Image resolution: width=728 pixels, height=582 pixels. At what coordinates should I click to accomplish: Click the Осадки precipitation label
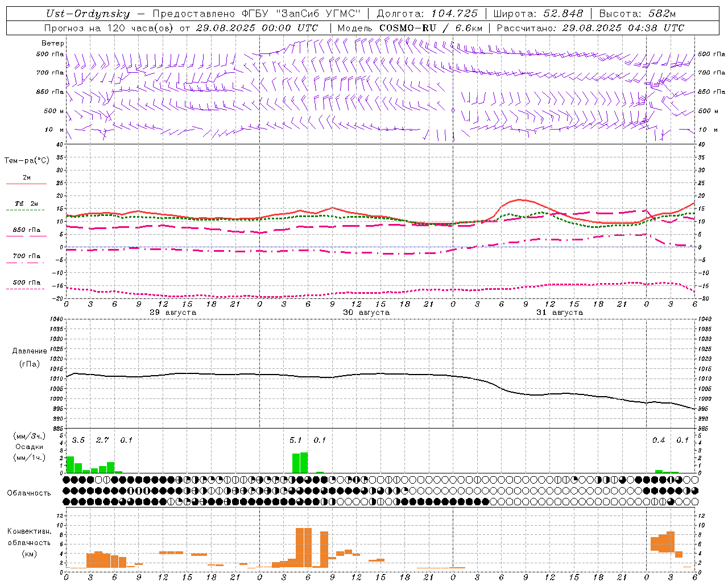coord(30,447)
